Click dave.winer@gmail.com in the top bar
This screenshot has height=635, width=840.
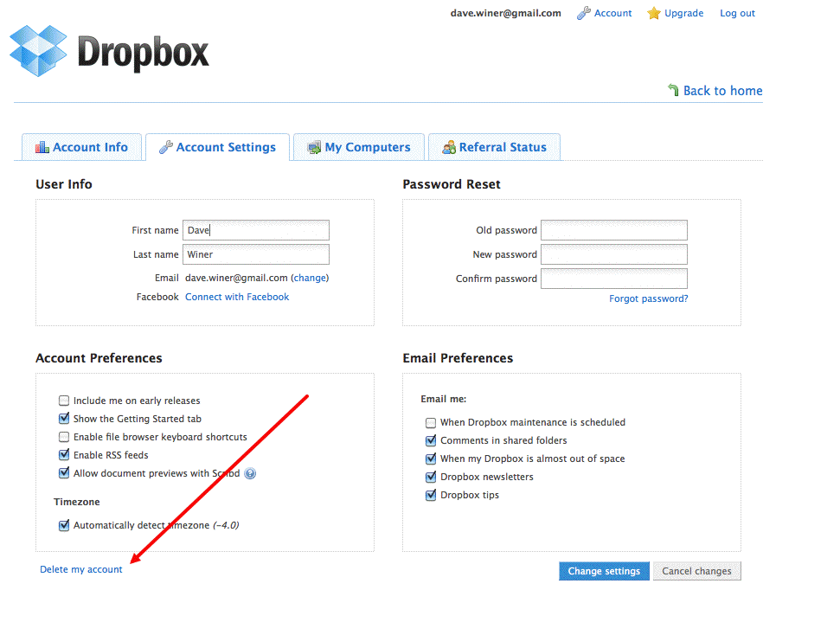click(x=506, y=13)
